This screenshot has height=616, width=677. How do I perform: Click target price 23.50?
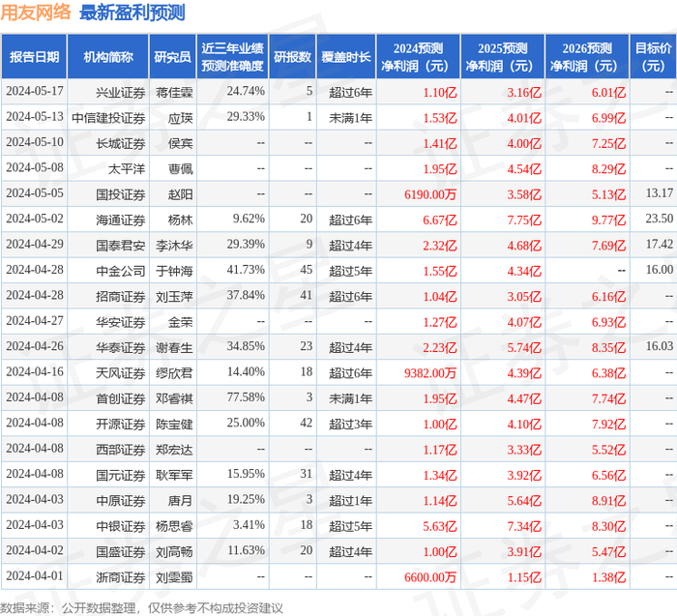(660, 219)
